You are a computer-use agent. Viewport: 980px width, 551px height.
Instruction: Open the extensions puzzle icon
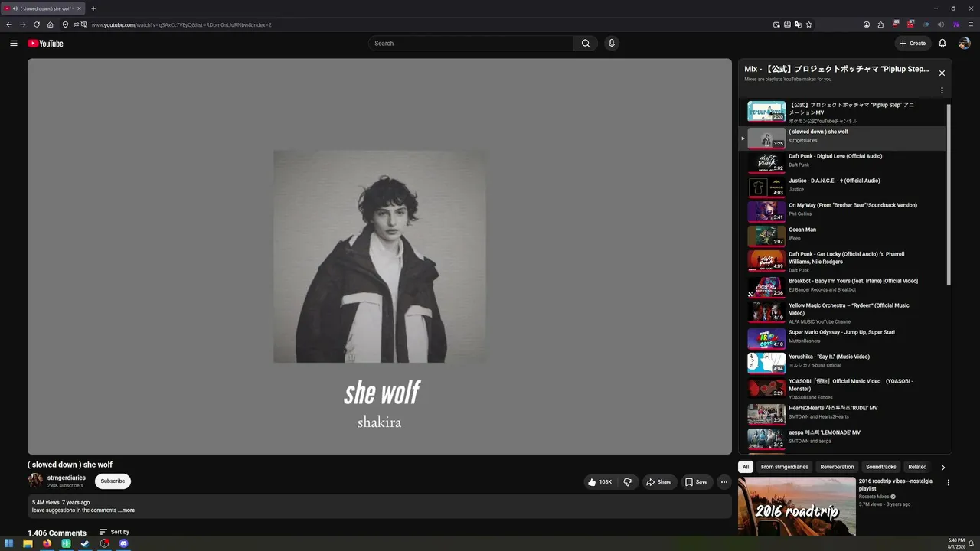[x=881, y=24]
